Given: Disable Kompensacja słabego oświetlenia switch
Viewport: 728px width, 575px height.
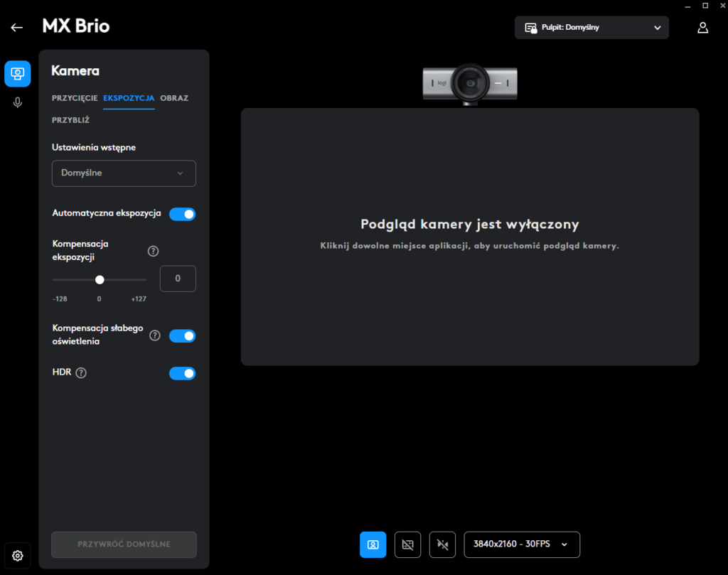Looking at the screenshot, I should coord(183,335).
